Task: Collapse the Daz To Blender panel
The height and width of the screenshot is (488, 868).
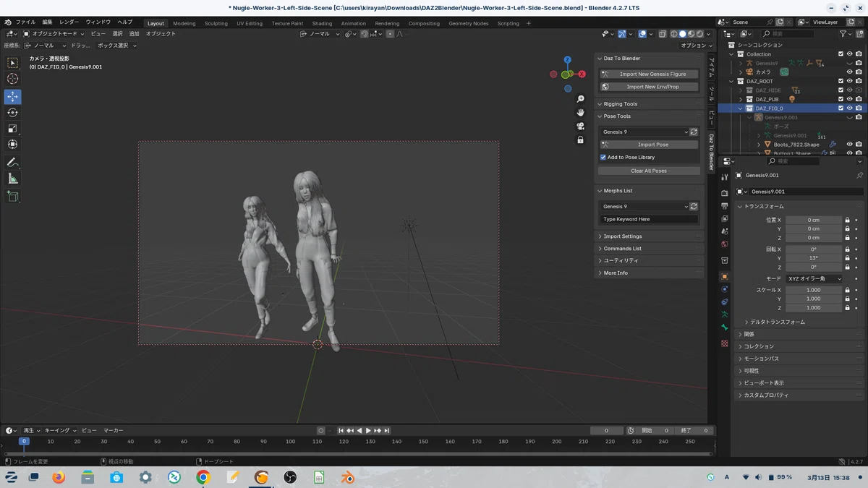Action: 600,58
